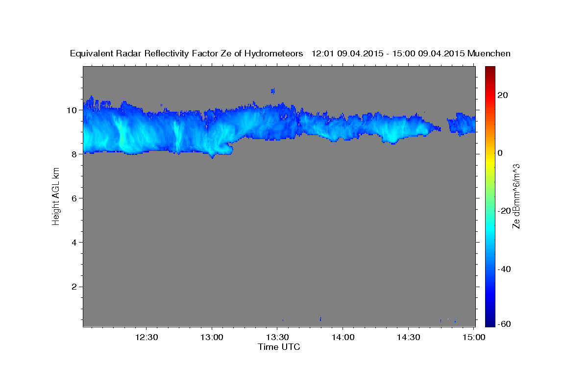Click the 'Height AGL km' axis label

[x=56, y=196]
